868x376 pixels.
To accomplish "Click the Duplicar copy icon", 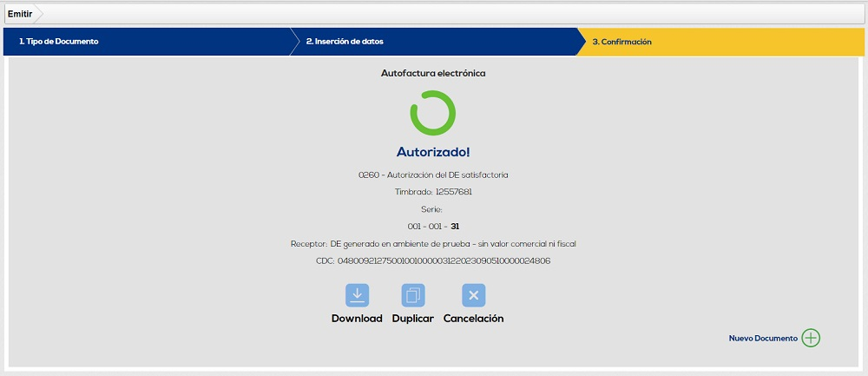I will tap(413, 295).
